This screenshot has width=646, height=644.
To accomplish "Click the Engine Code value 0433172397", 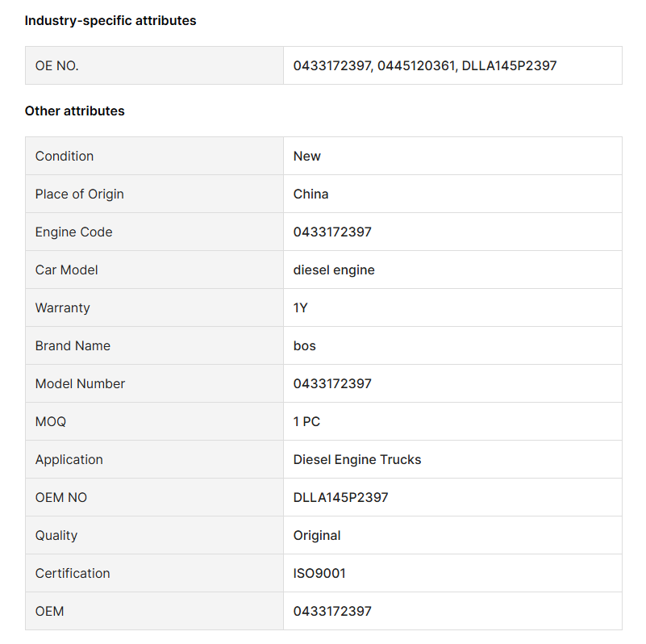I will [x=332, y=232].
